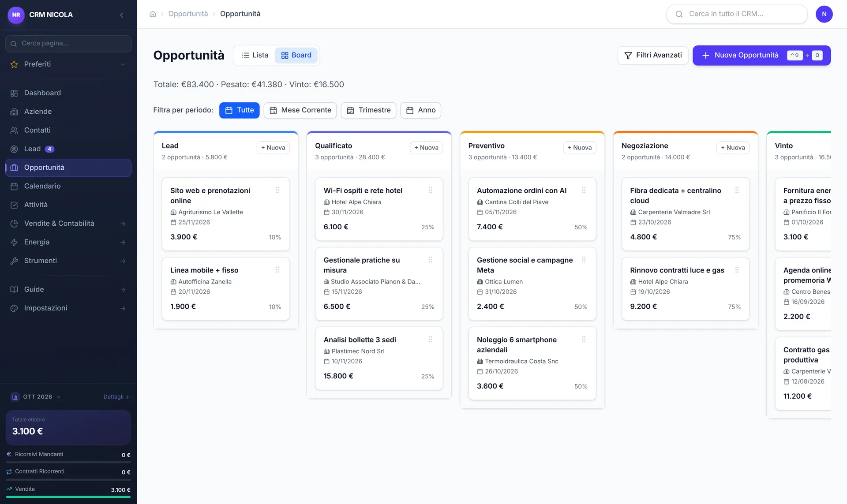The image size is (847, 504).
Task: Click drag handle on Rinnovo contratti luce e gas
Action: [737, 269]
